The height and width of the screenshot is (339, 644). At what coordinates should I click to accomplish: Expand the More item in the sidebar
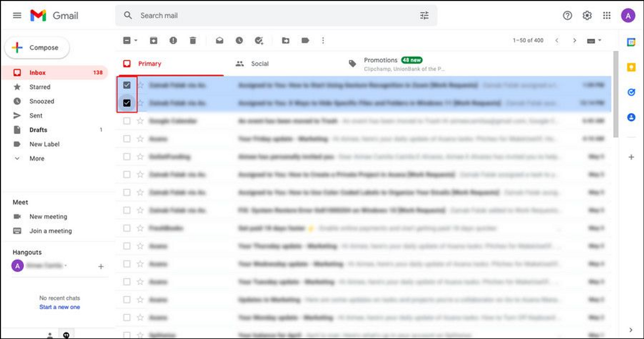[x=36, y=158]
